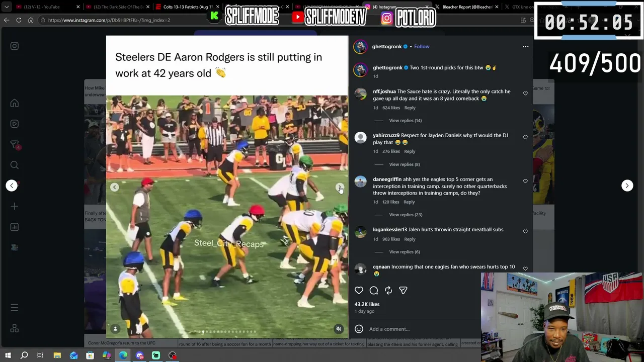Create a new post from sidebar
The width and height of the screenshot is (644, 362).
tap(15, 206)
